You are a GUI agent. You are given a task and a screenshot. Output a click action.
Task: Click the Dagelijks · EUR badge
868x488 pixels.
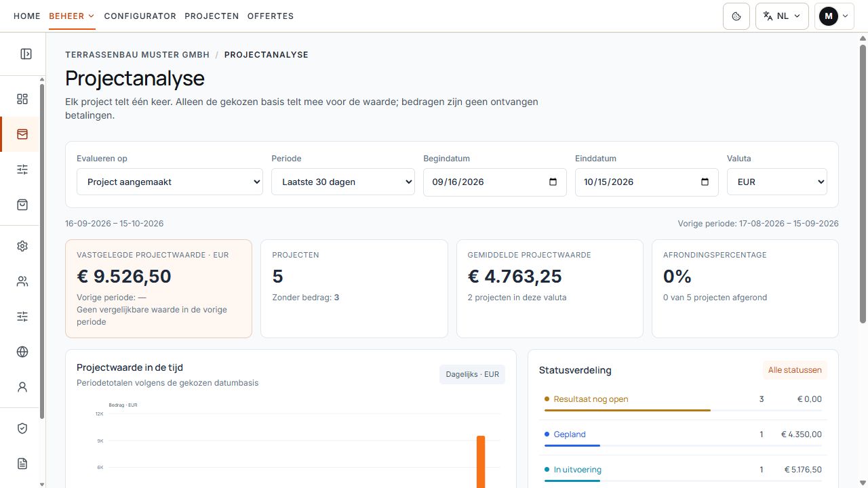point(473,374)
